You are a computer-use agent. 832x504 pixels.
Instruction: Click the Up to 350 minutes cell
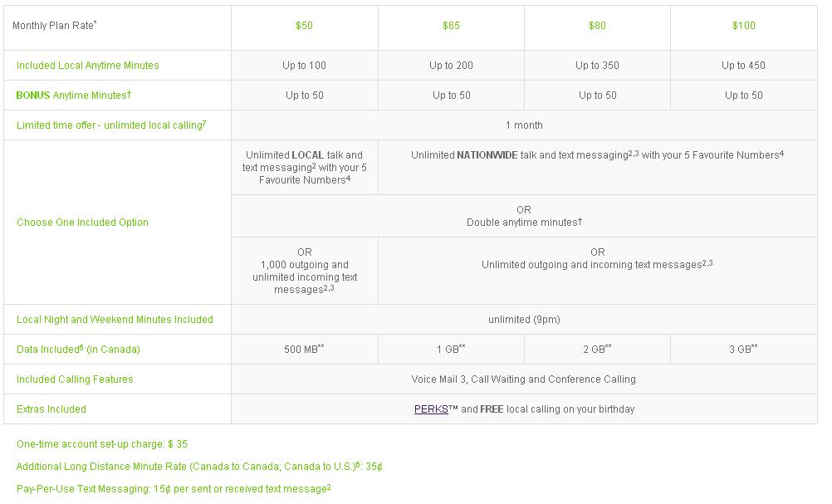(x=597, y=66)
